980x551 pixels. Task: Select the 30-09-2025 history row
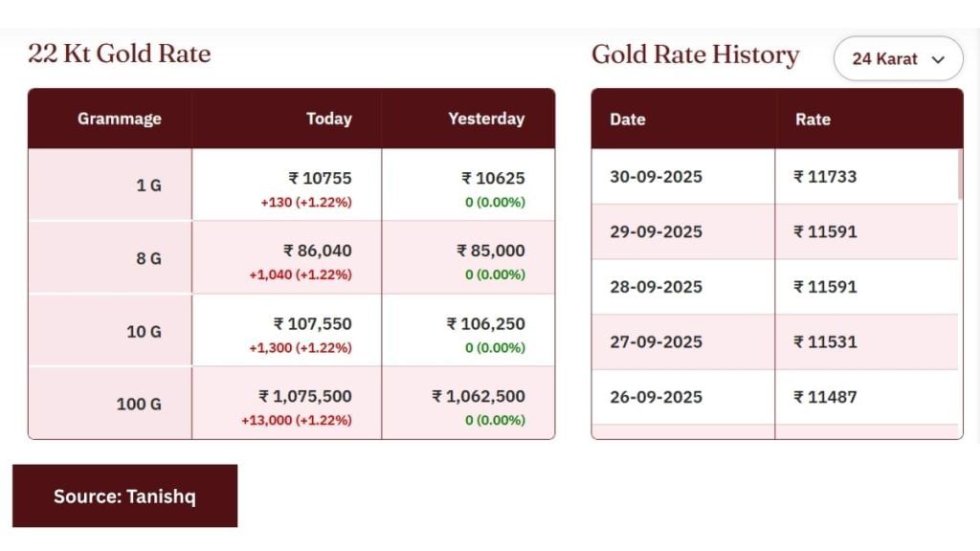click(x=774, y=177)
